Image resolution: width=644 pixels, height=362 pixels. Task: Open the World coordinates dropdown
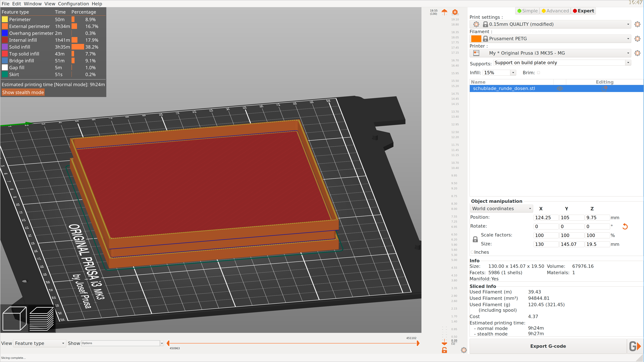tap(502, 209)
